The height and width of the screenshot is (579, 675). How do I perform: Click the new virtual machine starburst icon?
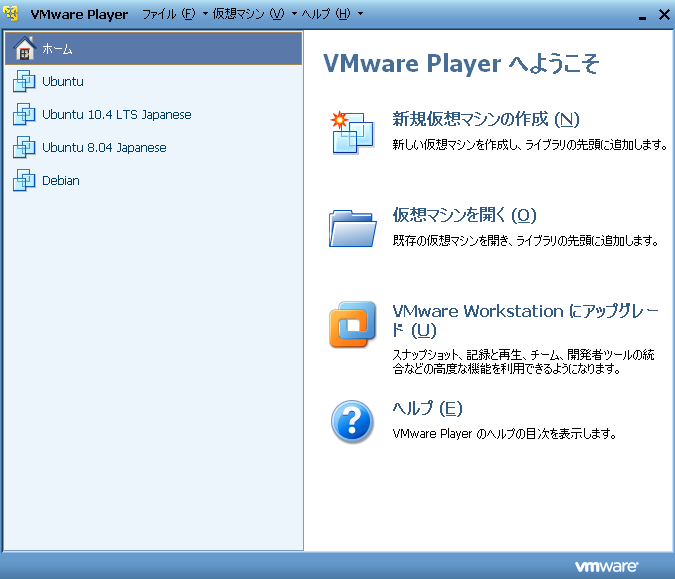[x=352, y=133]
